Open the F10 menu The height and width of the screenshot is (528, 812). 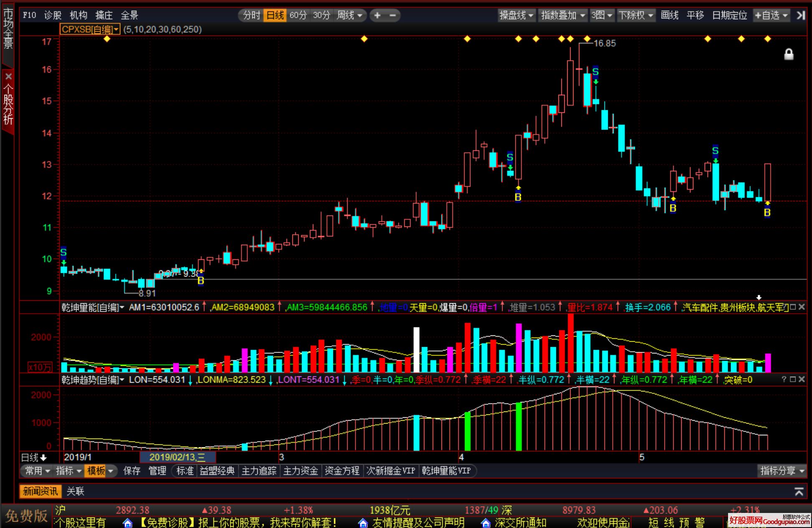(x=30, y=15)
